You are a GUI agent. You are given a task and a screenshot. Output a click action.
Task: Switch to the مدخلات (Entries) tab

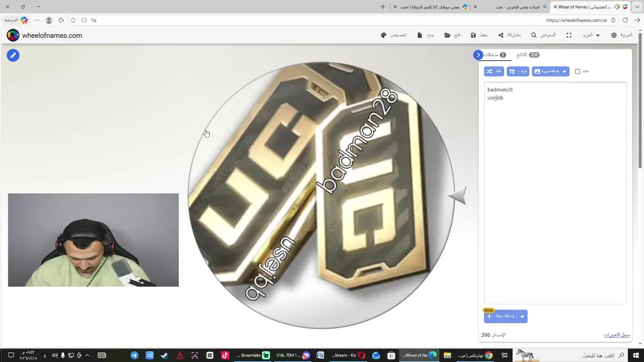(495, 55)
